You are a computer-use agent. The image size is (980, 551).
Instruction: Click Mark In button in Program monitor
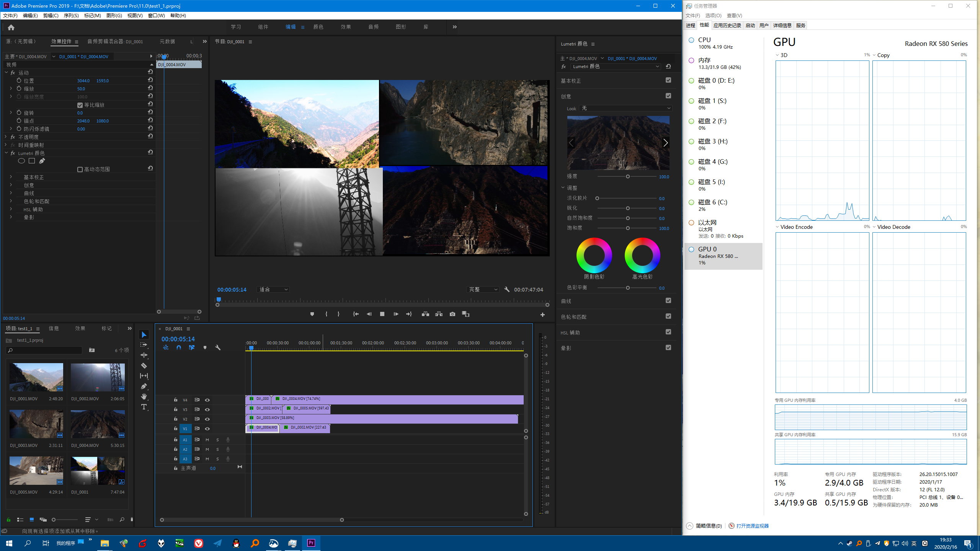pos(326,314)
